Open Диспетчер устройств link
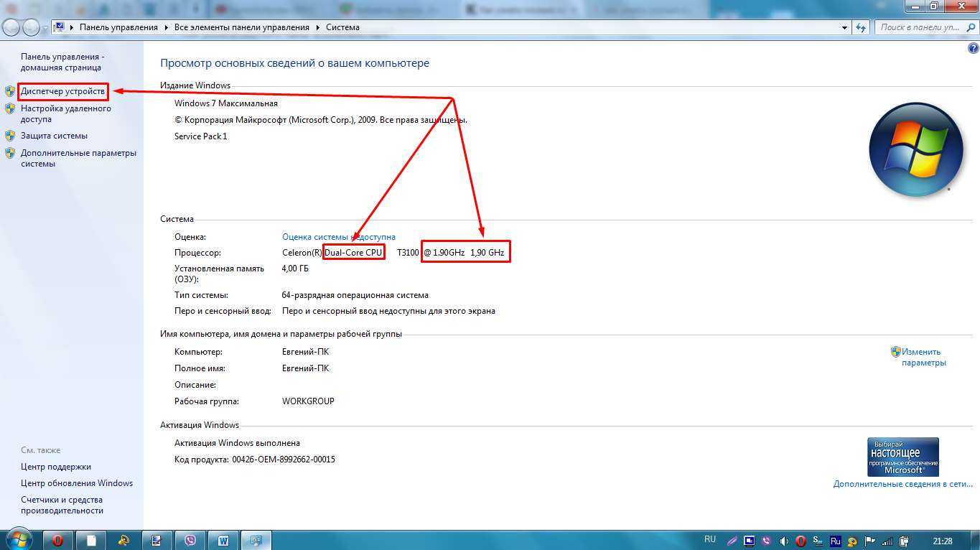 click(x=62, y=91)
